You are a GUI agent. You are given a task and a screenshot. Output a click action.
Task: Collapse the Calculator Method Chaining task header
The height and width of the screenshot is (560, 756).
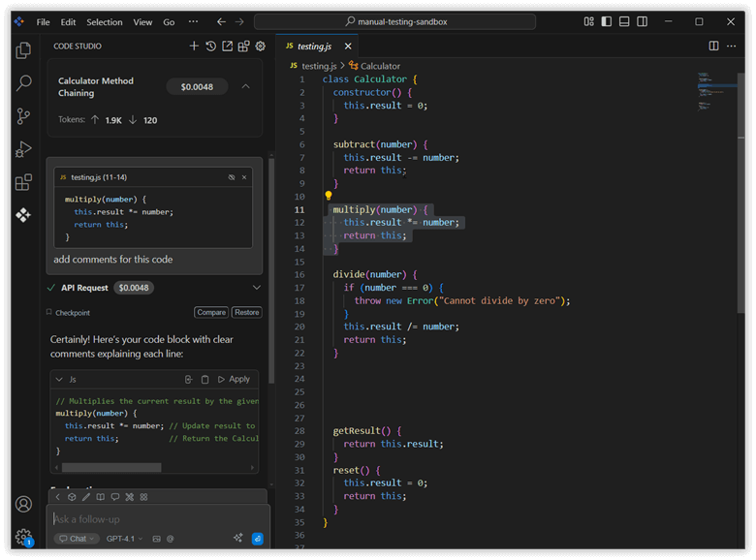[246, 86]
